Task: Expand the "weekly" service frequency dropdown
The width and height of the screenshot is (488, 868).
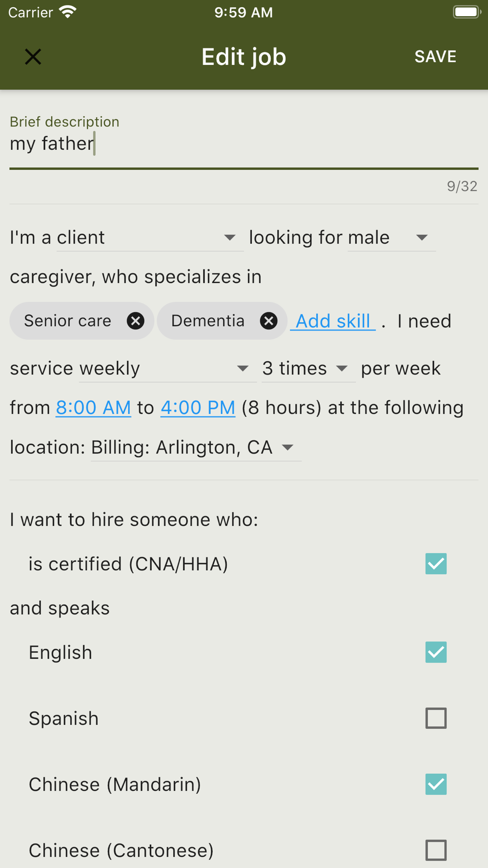Action: [x=167, y=369]
